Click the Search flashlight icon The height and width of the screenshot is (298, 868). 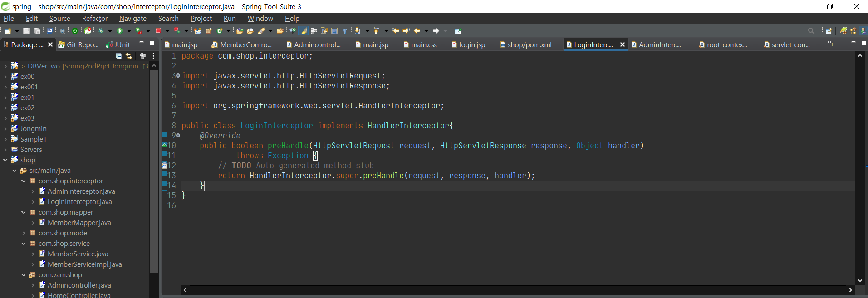(x=261, y=31)
